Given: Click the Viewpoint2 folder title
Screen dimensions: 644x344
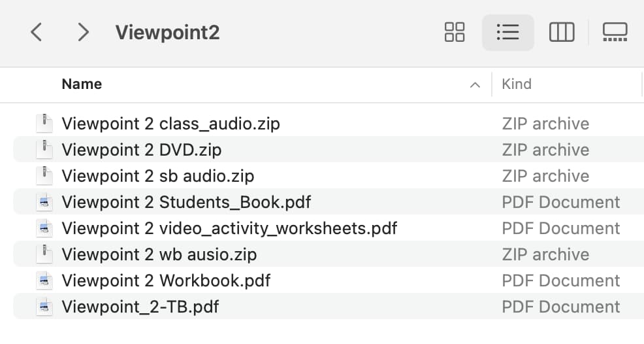Looking at the screenshot, I should pos(168,33).
